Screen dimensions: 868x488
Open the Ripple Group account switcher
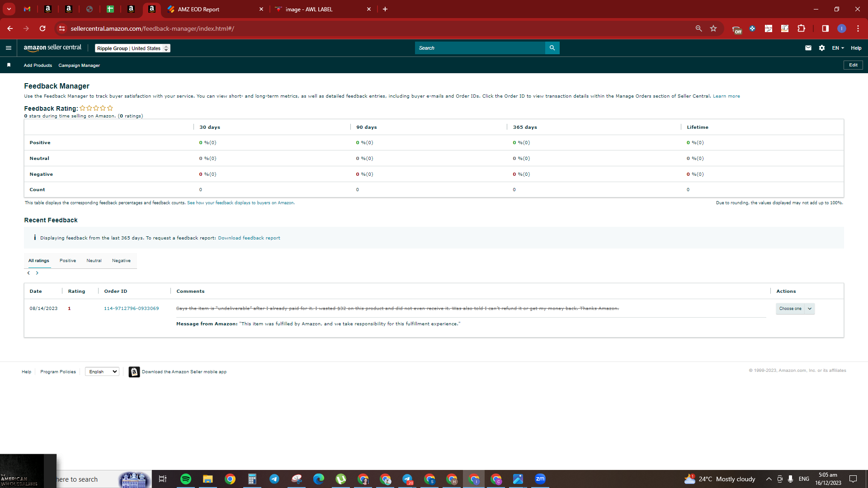point(132,48)
